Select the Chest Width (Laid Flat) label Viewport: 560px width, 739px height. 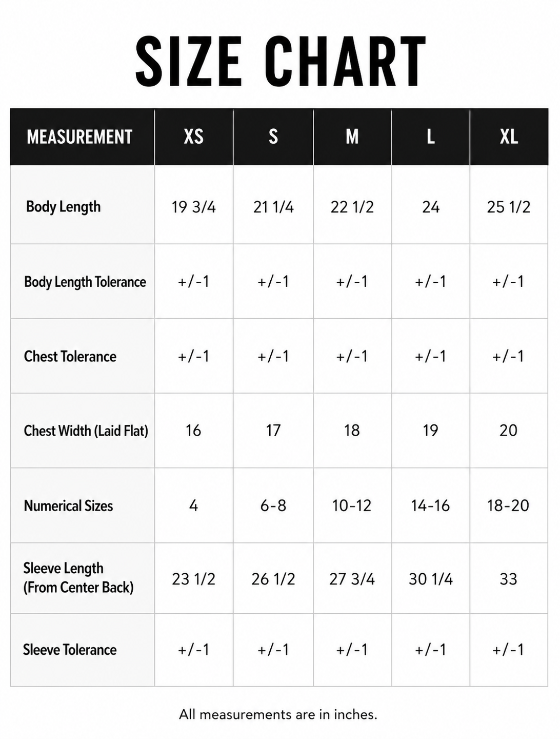coord(86,431)
